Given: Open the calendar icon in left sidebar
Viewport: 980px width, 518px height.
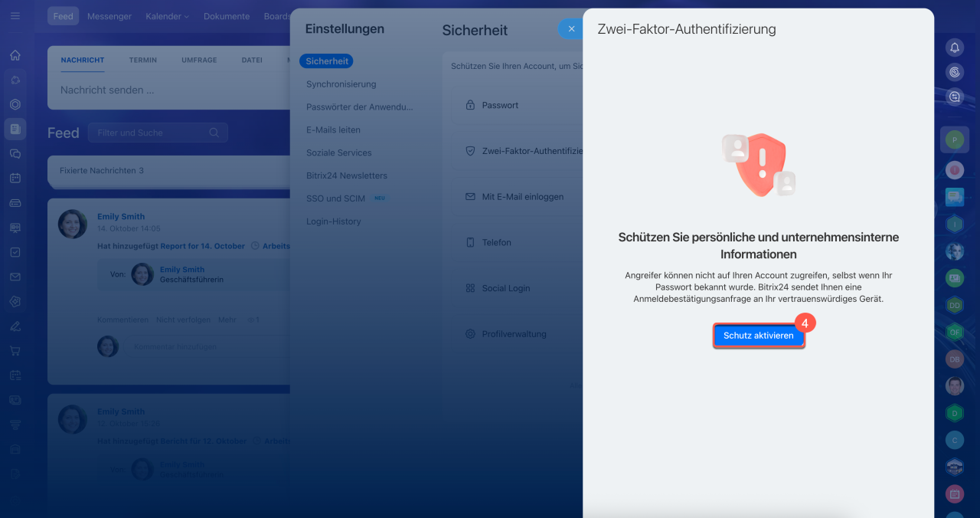Looking at the screenshot, I should coord(15,178).
